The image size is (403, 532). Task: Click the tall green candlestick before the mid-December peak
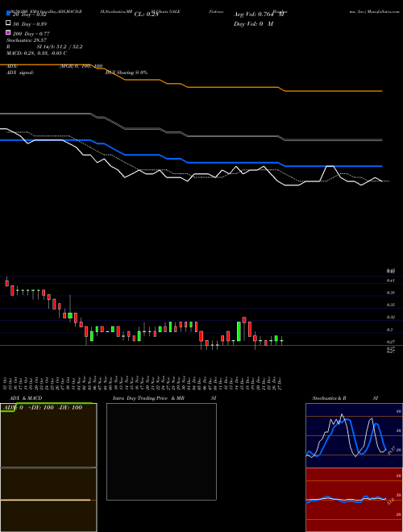tap(239, 331)
